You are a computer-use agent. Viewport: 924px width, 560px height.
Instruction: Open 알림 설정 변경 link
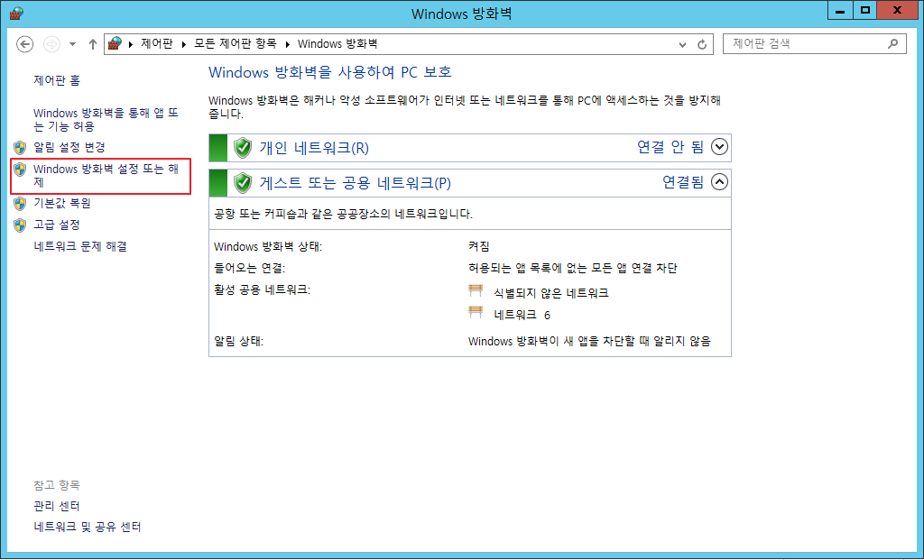[69, 147]
